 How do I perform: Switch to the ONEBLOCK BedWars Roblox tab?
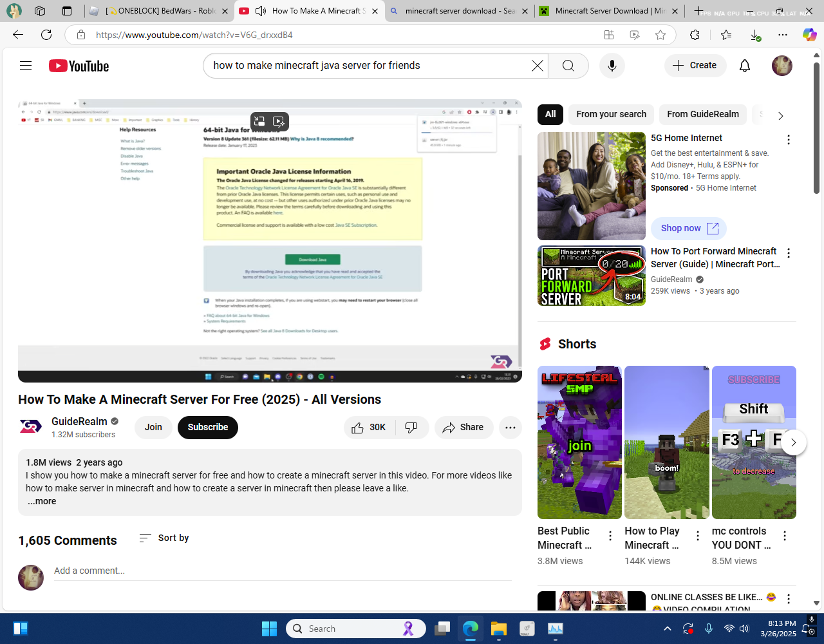[160, 11]
